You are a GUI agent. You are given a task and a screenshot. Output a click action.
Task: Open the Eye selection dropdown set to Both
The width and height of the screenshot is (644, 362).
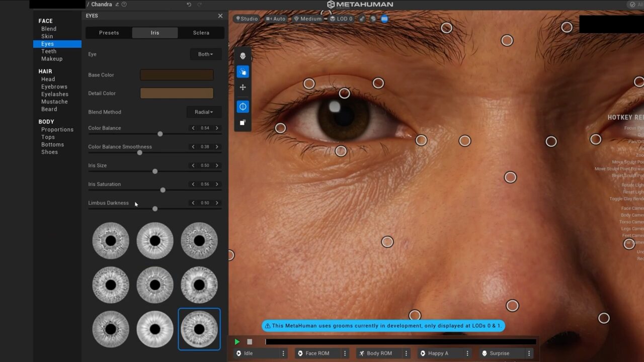[205, 54]
